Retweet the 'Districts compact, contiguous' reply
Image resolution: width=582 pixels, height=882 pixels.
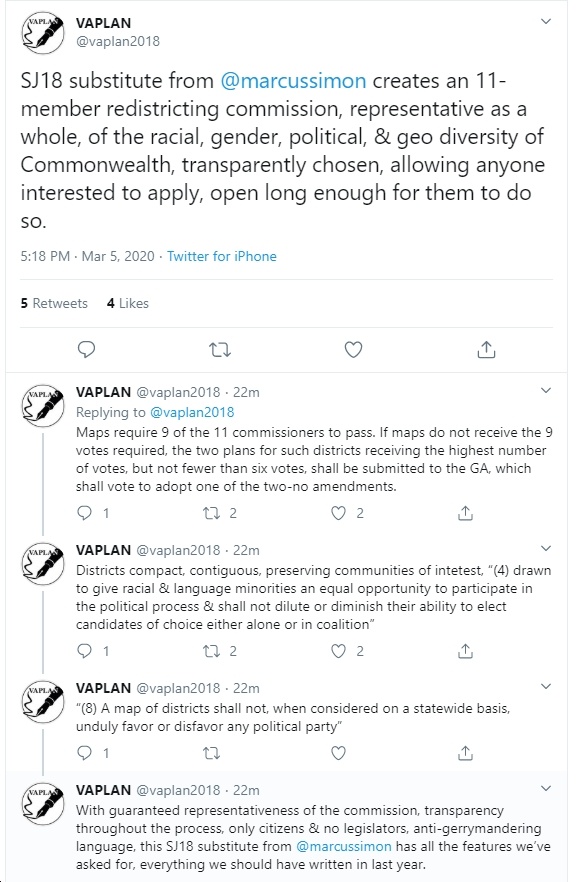coord(211,651)
